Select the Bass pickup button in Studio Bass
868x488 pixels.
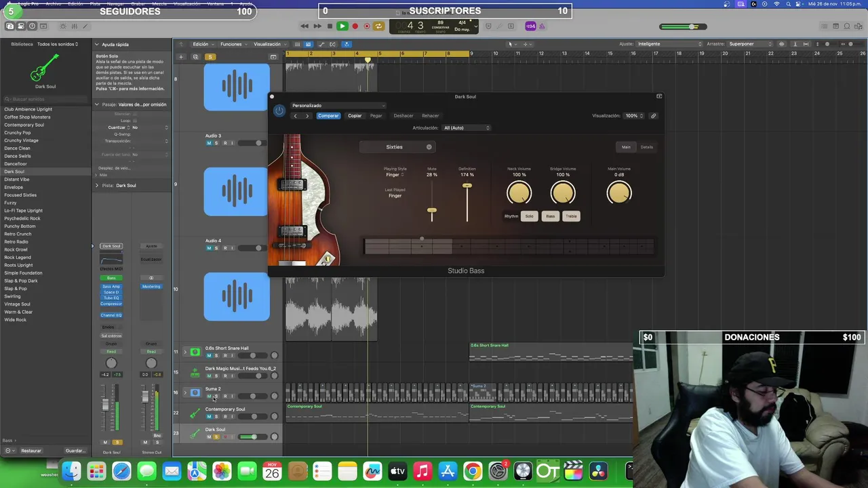tap(550, 216)
